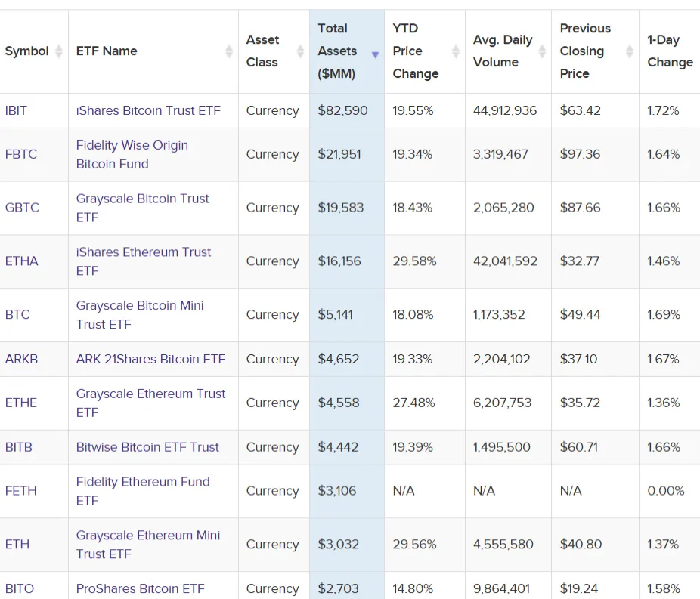700x599 pixels.
Task: Click the ETHE ticker symbol
Action: point(21,403)
